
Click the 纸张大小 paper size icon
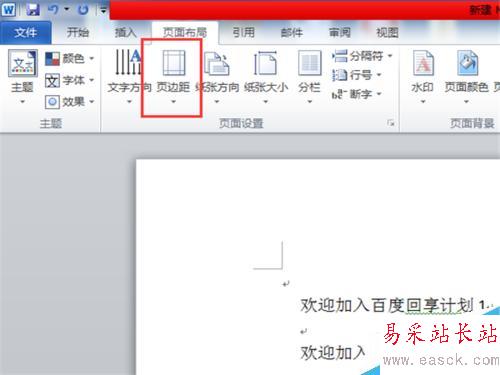click(266, 63)
